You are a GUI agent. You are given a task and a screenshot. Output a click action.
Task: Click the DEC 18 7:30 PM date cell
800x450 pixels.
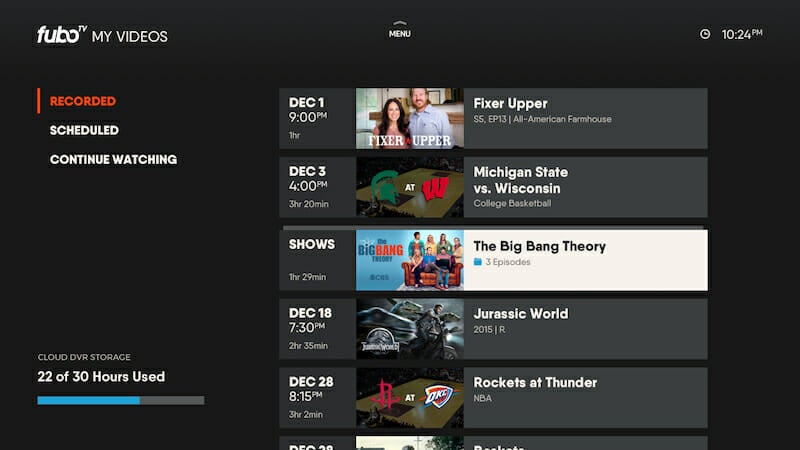tap(317, 329)
